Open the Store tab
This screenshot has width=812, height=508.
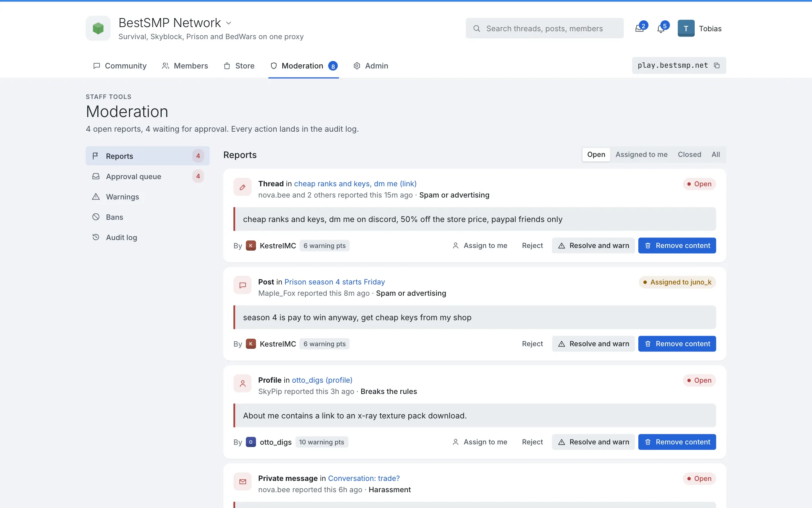click(x=239, y=66)
